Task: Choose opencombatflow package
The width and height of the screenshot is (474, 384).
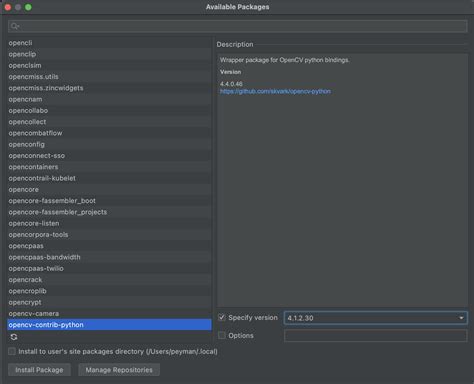Action: point(109,133)
